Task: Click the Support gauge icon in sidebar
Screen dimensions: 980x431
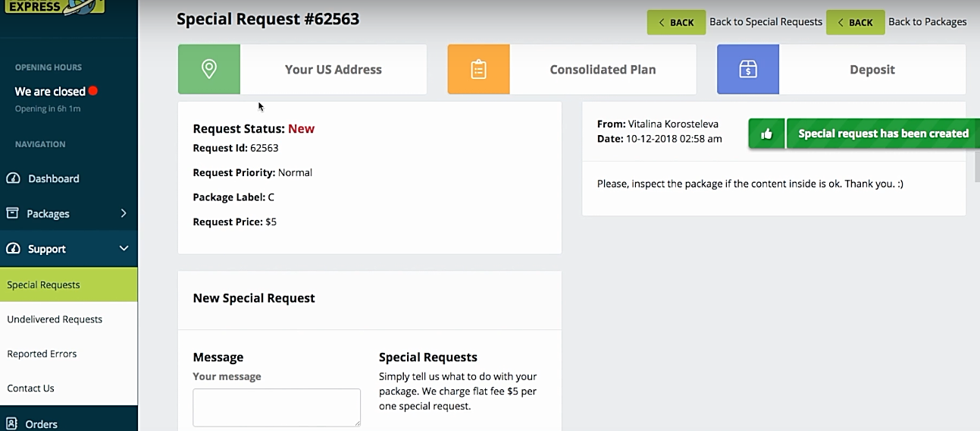Action: [13, 249]
